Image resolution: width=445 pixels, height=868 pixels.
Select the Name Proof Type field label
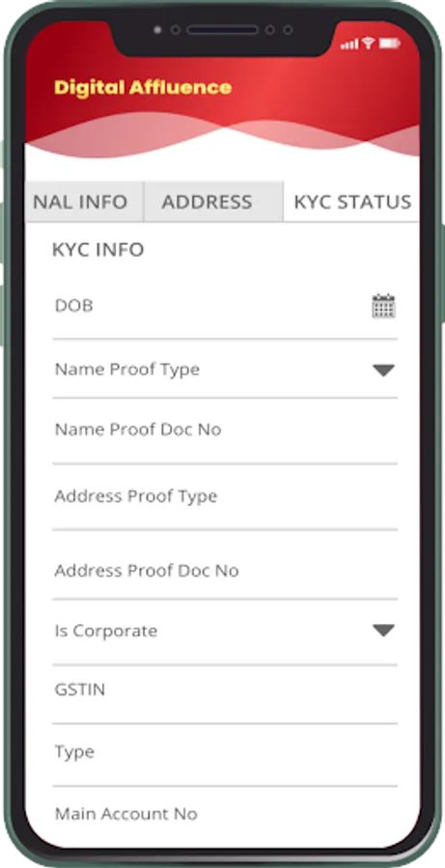(x=126, y=369)
